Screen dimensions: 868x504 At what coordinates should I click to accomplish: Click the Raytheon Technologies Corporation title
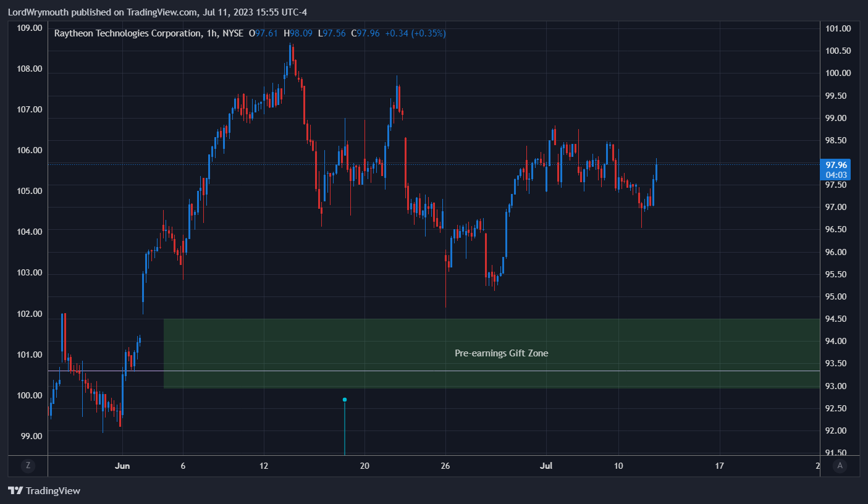[x=127, y=33]
